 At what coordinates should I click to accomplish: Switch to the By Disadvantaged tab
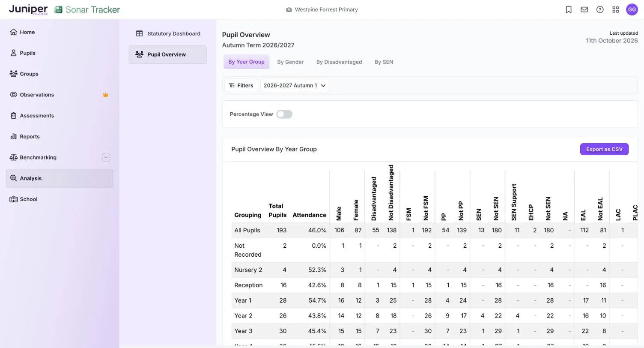339,62
